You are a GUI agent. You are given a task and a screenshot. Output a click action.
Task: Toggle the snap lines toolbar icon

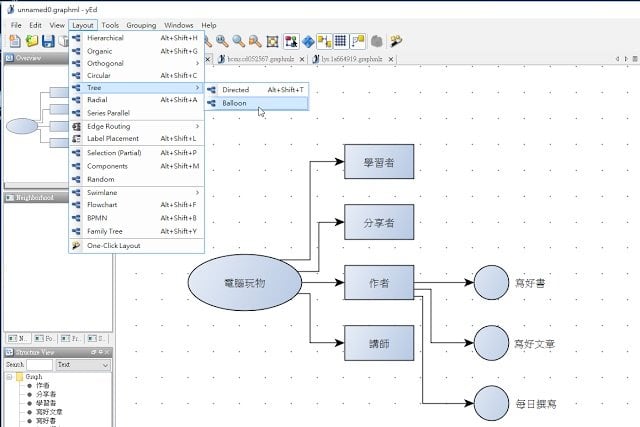point(358,41)
